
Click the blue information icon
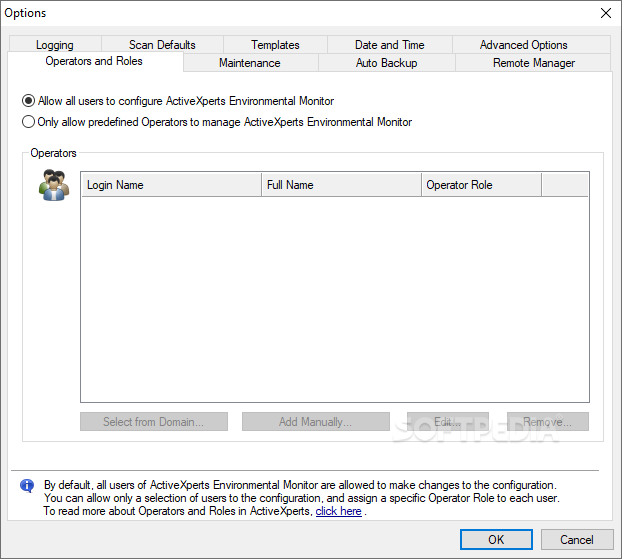27,485
